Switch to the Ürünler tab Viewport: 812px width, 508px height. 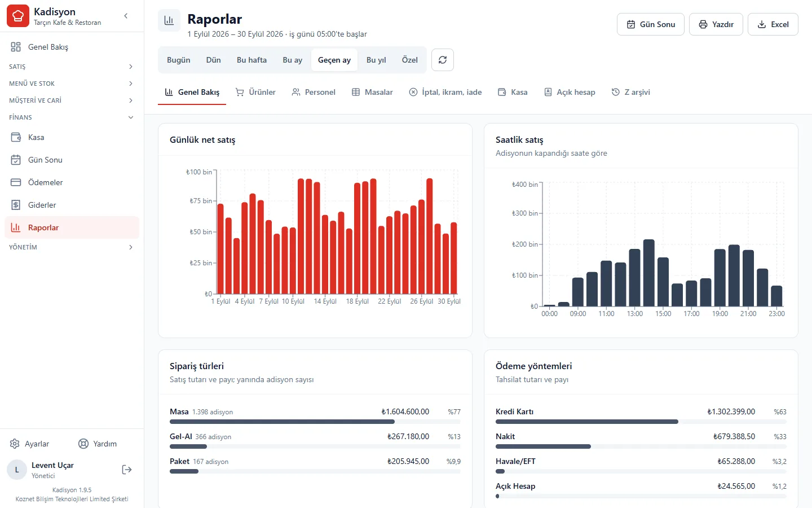255,92
